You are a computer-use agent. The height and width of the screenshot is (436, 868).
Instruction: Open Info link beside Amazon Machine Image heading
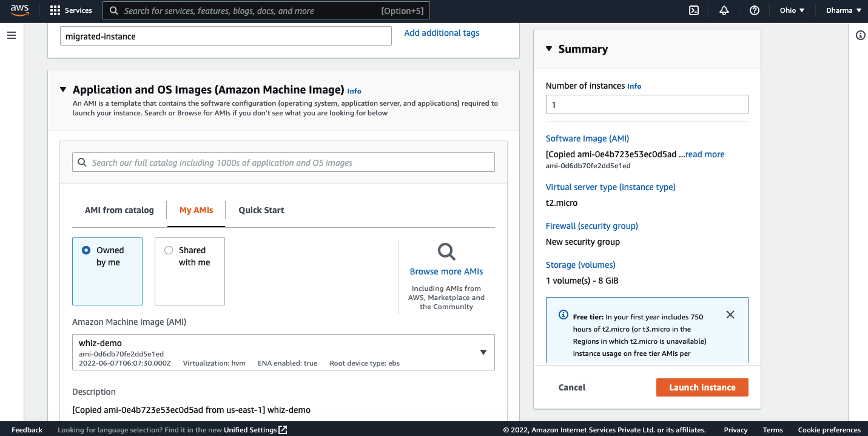(x=354, y=91)
